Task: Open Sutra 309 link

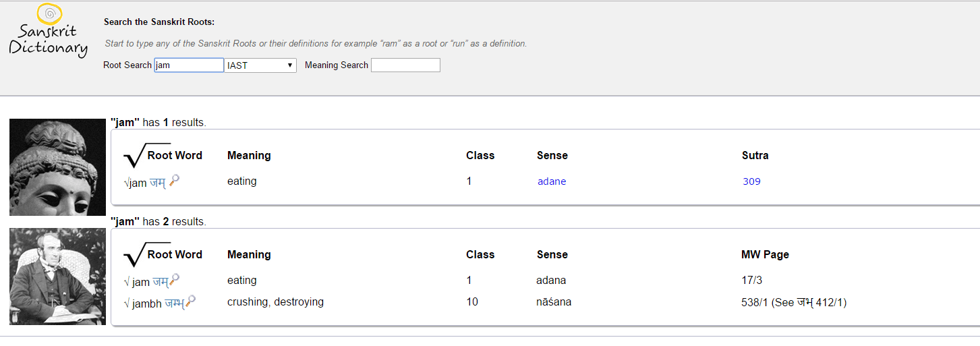Action: pos(751,181)
